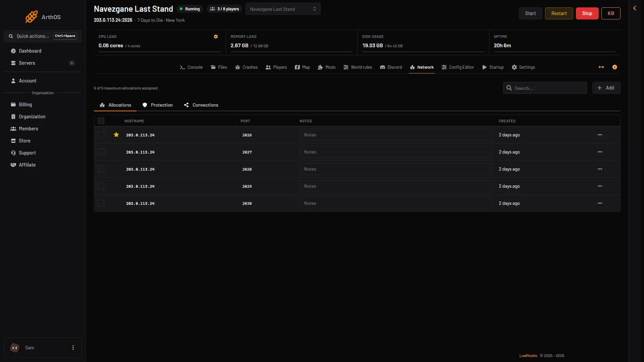
Task: Open row actions menu for port 2029
Action: tap(600, 186)
